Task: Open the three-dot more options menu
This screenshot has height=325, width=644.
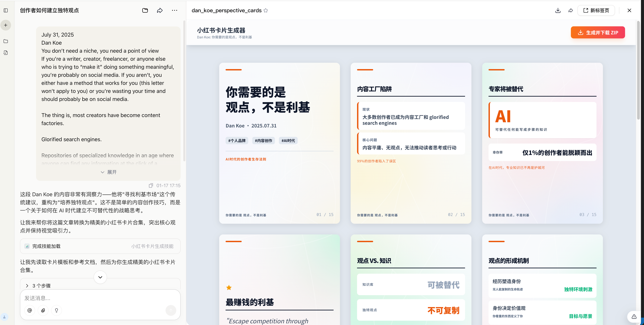Action: click(x=174, y=10)
